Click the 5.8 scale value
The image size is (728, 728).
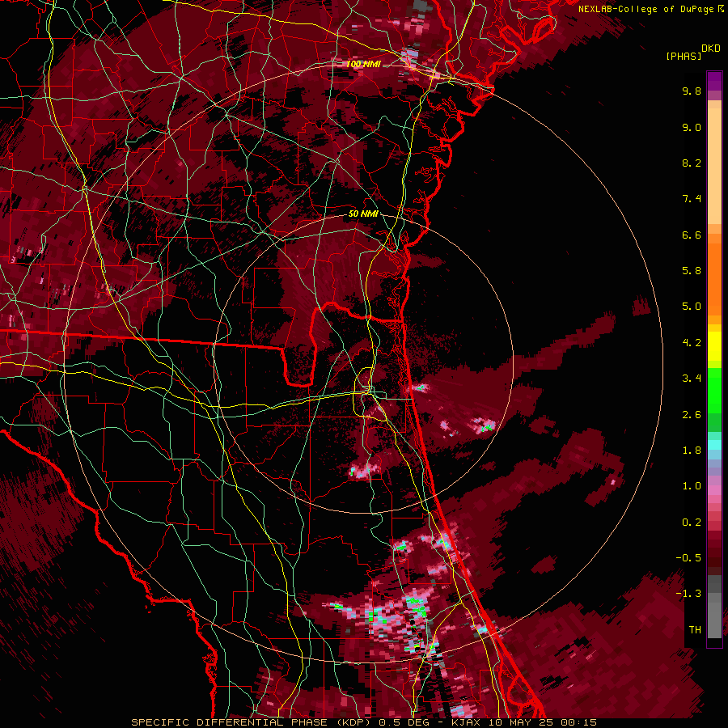coord(692,271)
